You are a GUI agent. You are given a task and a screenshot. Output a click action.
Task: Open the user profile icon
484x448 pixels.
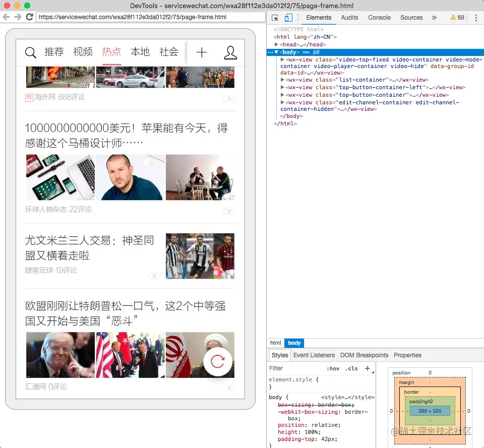(x=230, y=52)
